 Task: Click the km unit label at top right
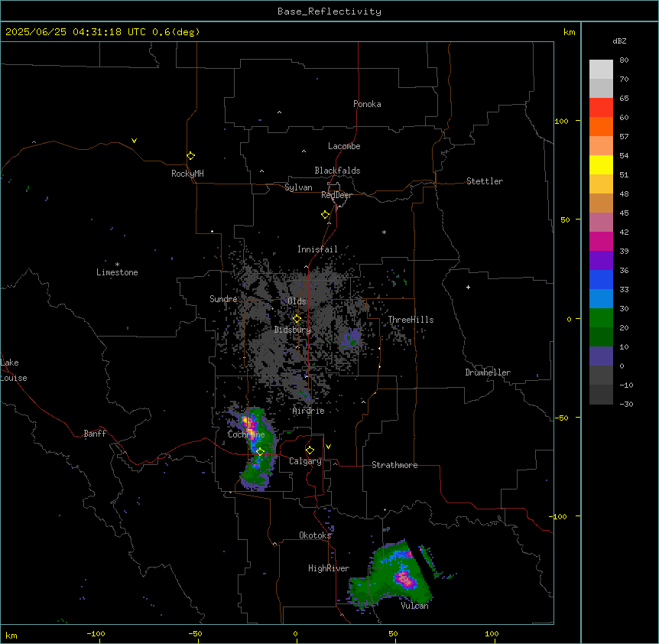tap(570, 32)
